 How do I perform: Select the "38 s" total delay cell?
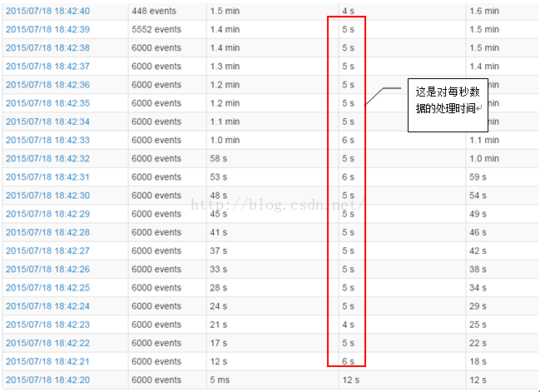(478, 270)
